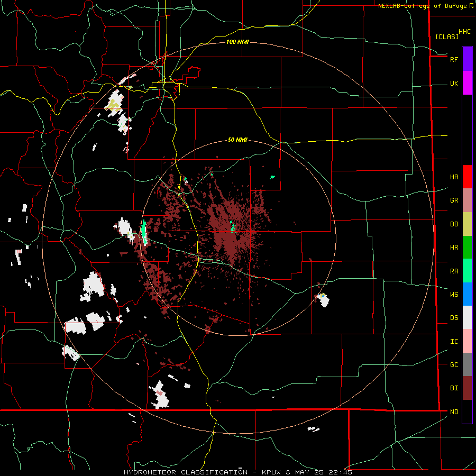476x476 pixels.
Task: Click the GC gray legend swatch
Action: tap(467, 364)
